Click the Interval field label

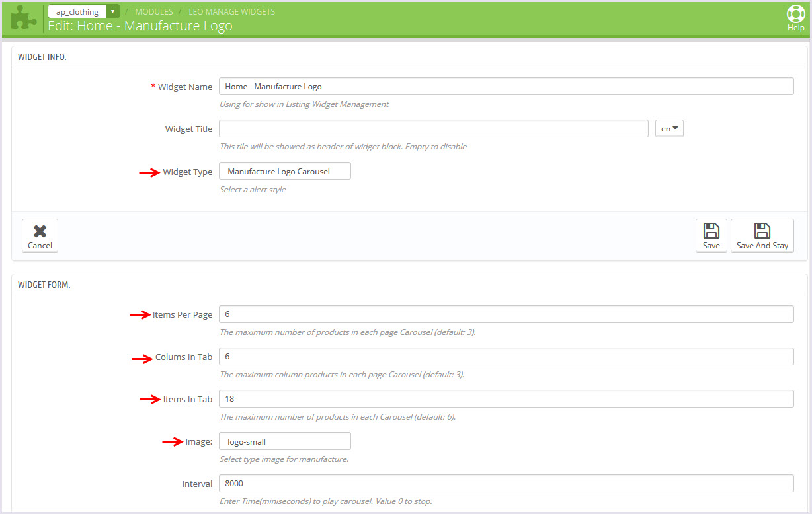[197, 484]
